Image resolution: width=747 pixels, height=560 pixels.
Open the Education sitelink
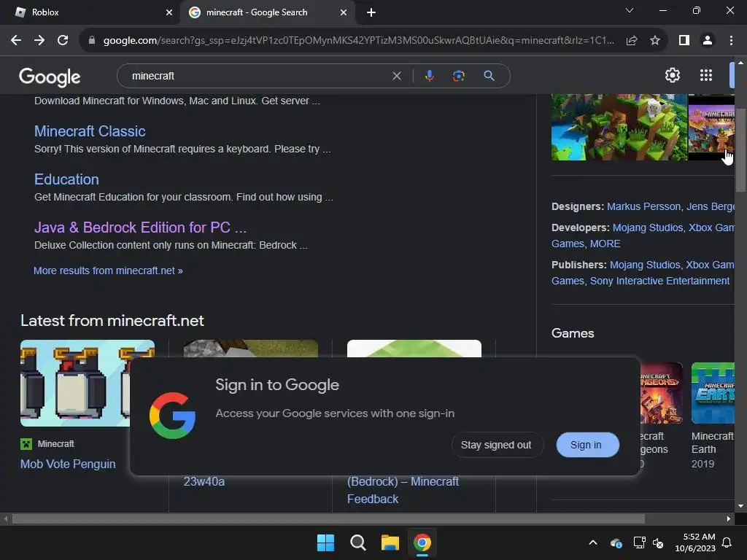click(x=66, y=179)
